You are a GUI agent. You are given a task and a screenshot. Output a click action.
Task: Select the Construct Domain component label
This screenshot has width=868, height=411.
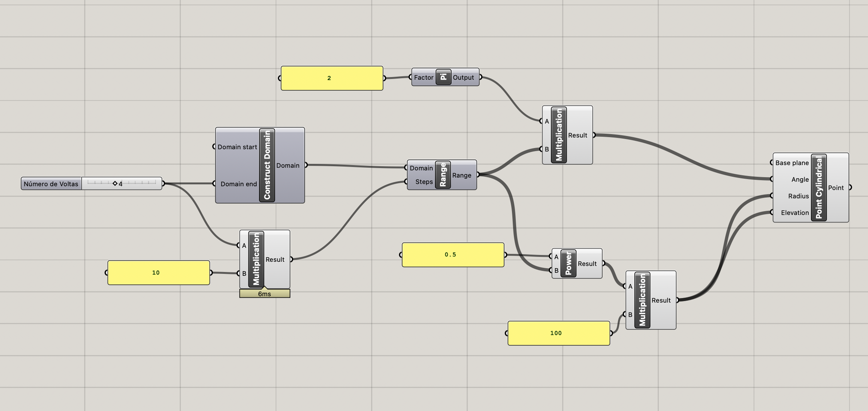[x=267, y=165]
